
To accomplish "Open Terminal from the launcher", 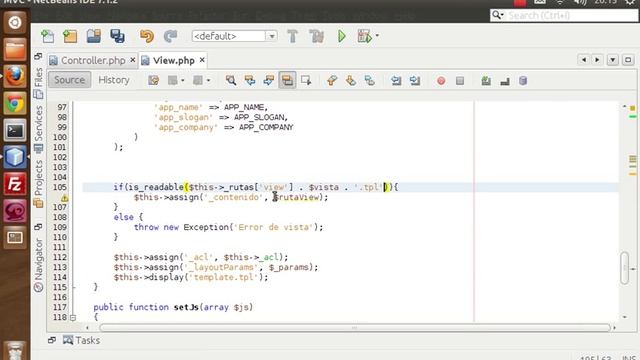I will pyautogui.click(x=15, y=130).
